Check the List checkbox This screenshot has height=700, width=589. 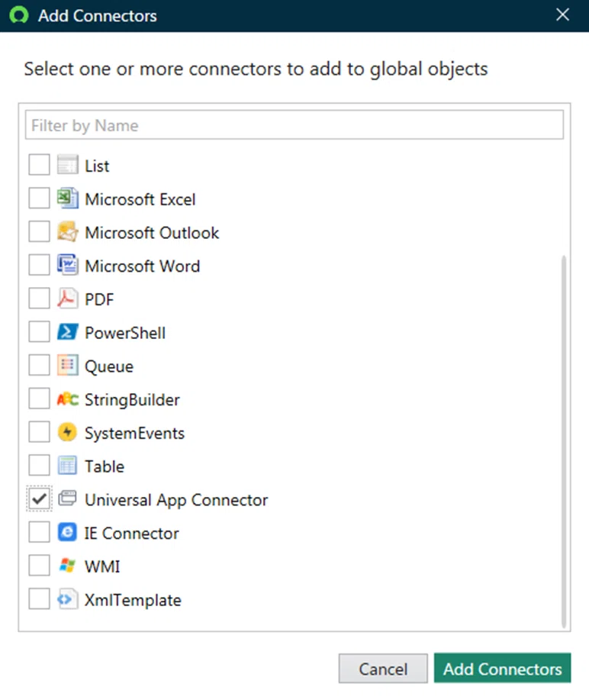point(39,165)
